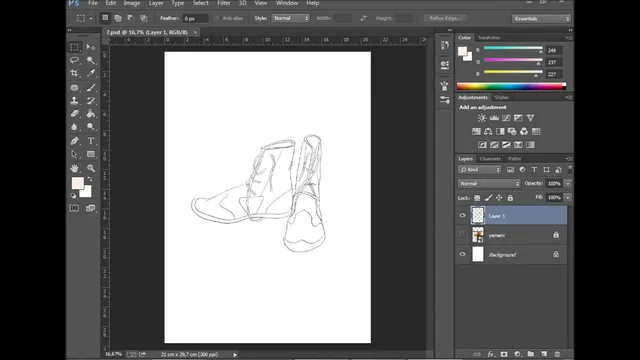This screenshot has height=360, width=640.
Task: Click the Refine Edge button
Action: coord(445,18)
